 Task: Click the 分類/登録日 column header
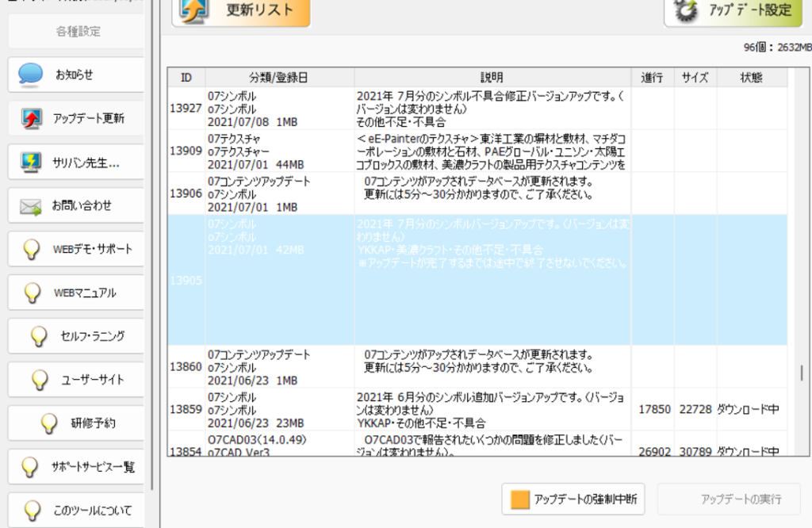click(279, 78)
